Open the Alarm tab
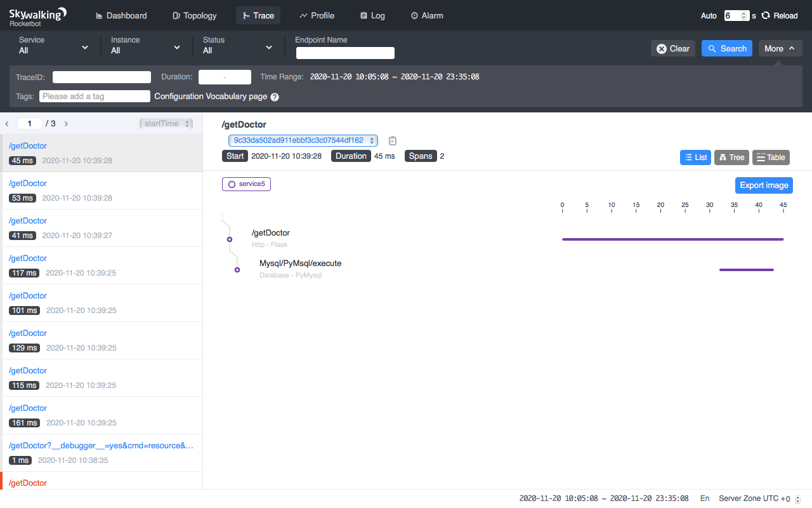Screen dimensions: 812x508 pyautogui.click(x=427, y=16)
